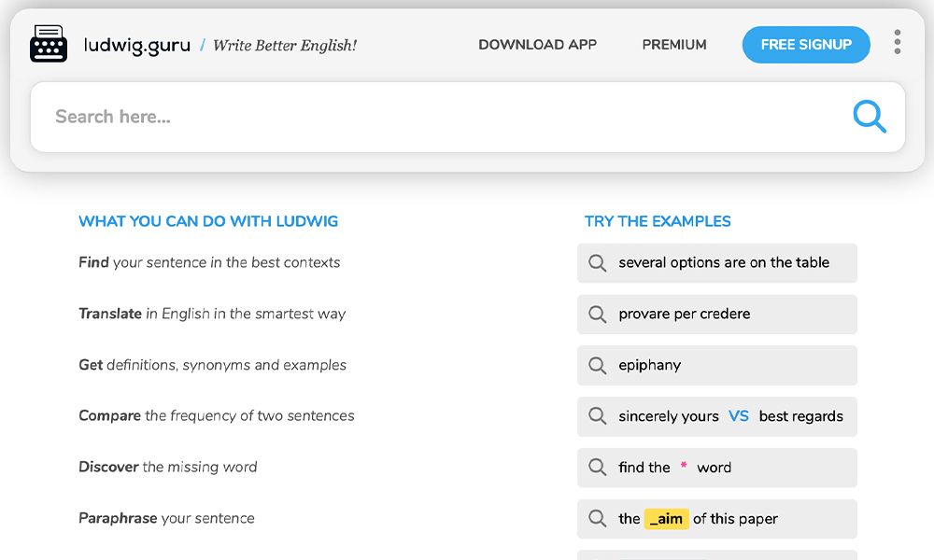Click the blue search magnifier icon
934x560 pixels.
pos(869,117)
